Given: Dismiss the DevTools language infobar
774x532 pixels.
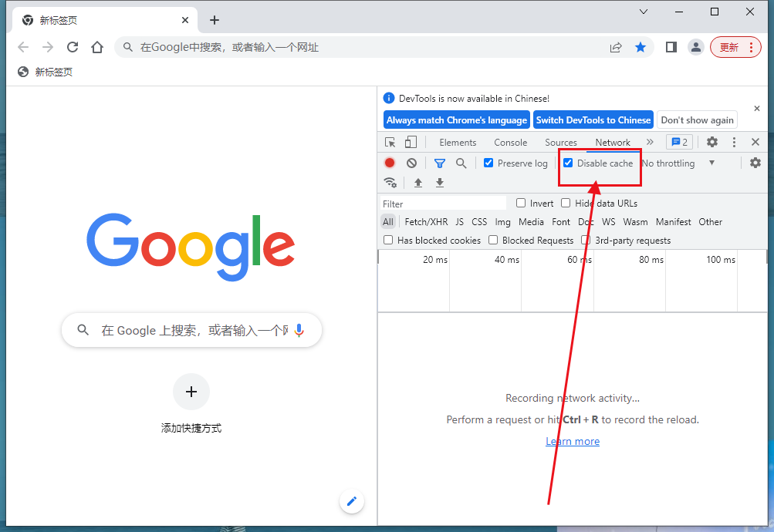Looking at the screenshot, I should 757,109.
